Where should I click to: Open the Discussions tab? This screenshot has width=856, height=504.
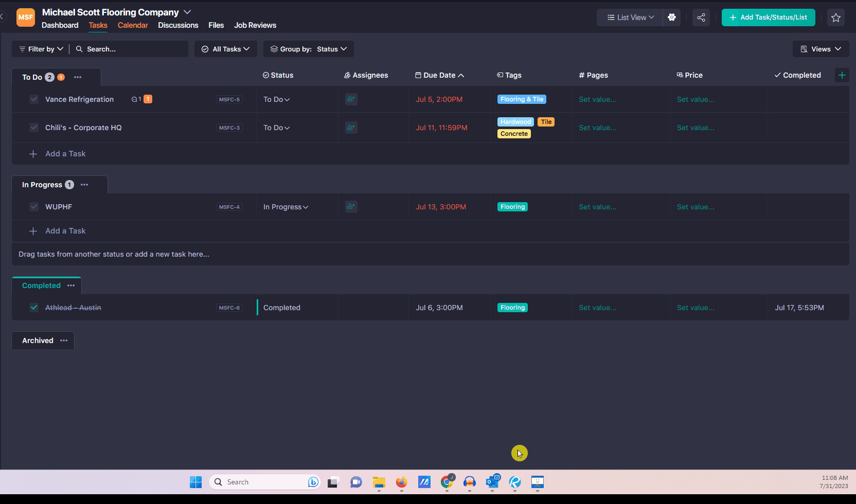click(178, 25)
